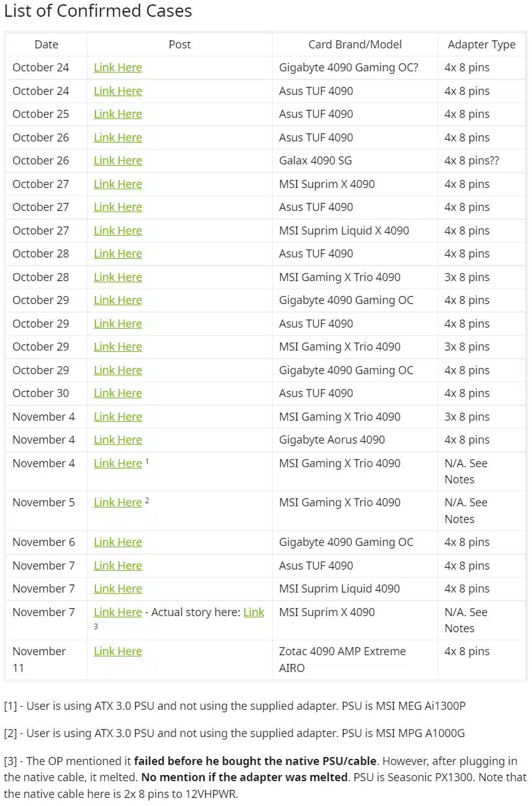
Task: Click the November 7 MSI Suprim Liquid 4090 link
Action: pos(118,589)
